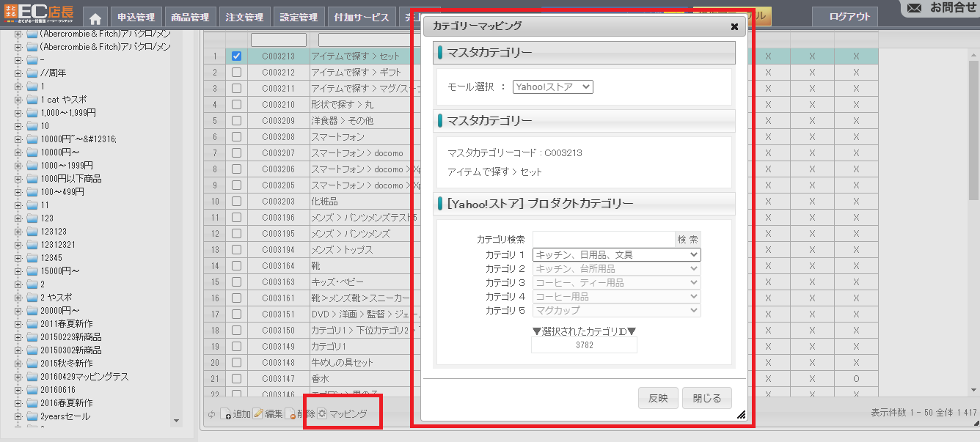Image resolution: width=980 pixels, height=442 pixels.
Task: Open the カテゴリ 1 dropdown
Action: tap(616, 255)
